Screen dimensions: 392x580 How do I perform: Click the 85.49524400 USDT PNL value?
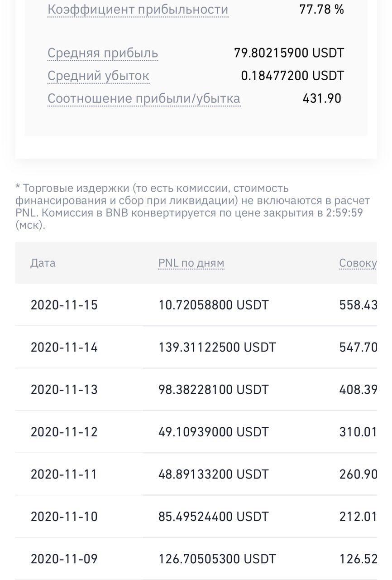coord(213,517)
